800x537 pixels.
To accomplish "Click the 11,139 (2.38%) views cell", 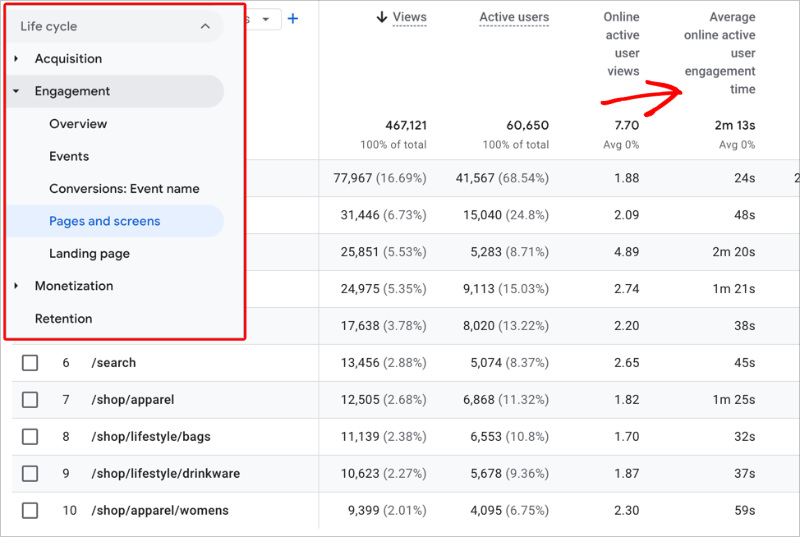I will 384,437.
